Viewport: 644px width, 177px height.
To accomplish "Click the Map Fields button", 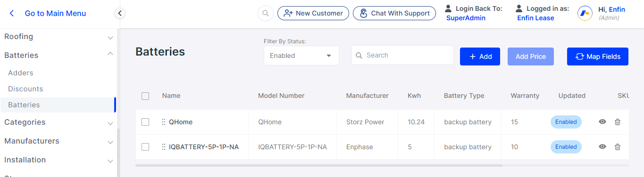I will [598, 56].
